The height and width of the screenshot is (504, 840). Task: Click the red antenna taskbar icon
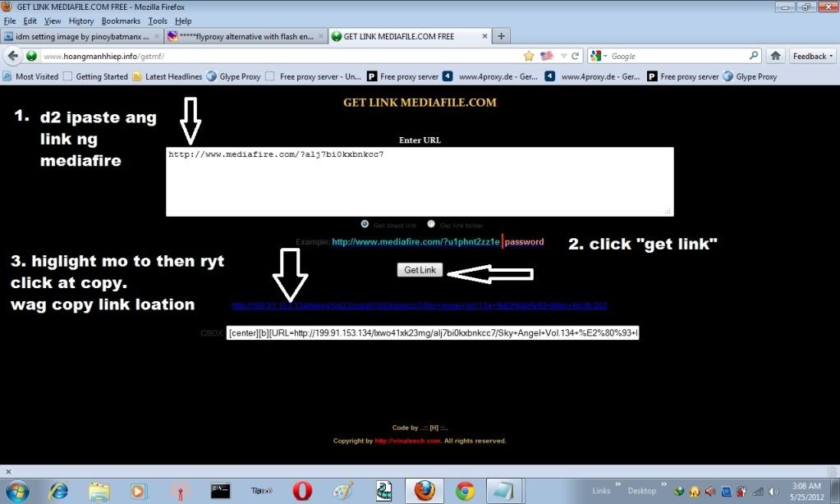180,491
